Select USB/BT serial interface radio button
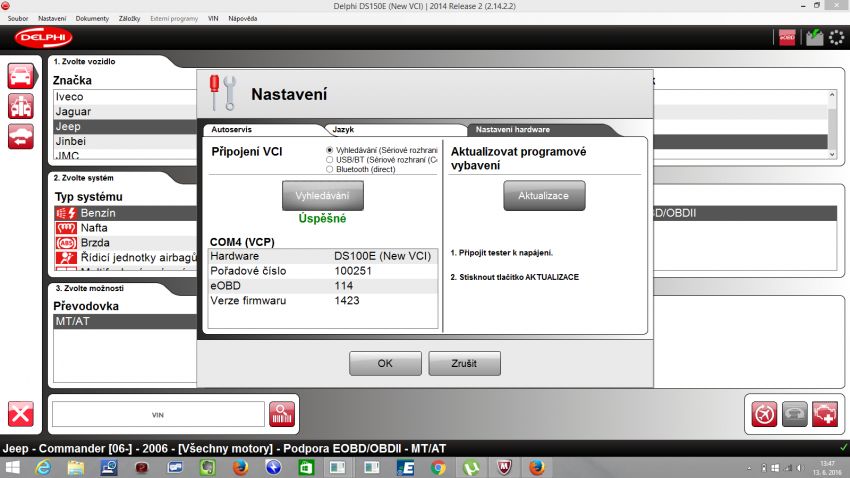This screenshot has width=850, height=478. click(x=330, y=160)
